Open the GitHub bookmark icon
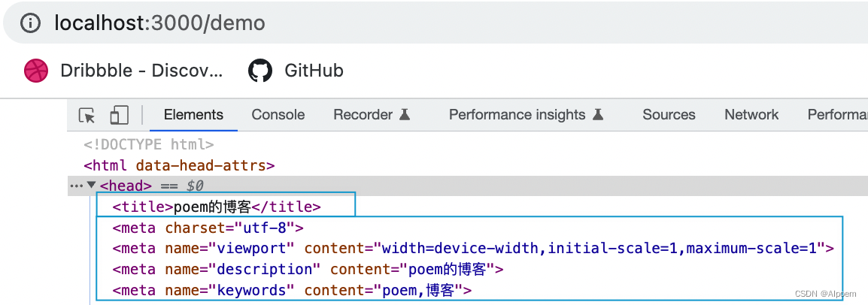 (260, 71)
